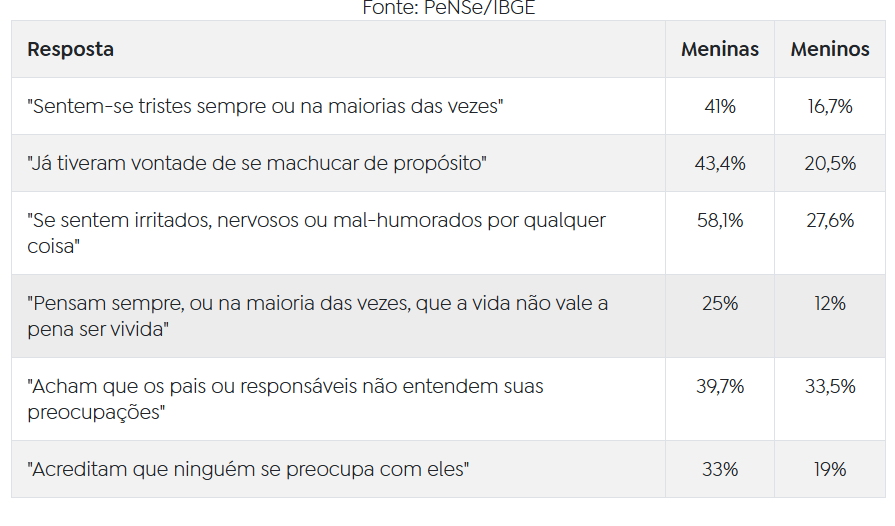Click the 'Já tiveram vontade de se machucar' row text

[256, 163]
